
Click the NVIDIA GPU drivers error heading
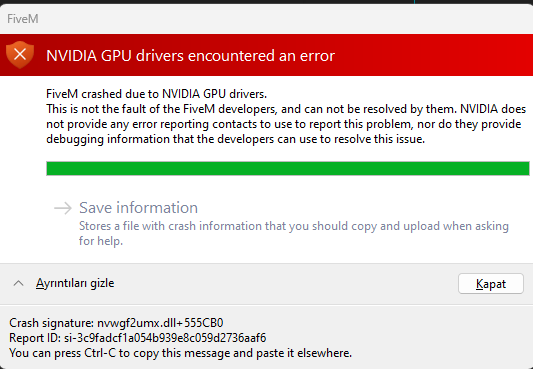(x=190, y=55)
